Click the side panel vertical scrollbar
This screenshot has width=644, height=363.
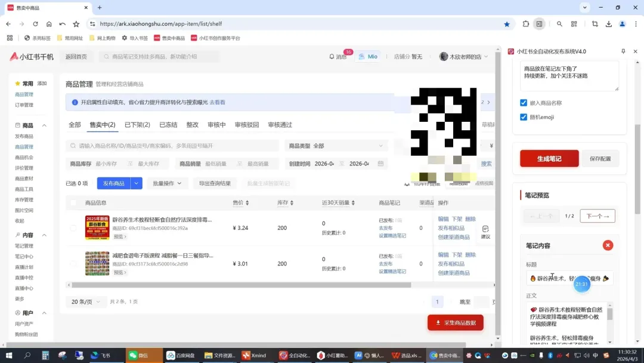pos(637,168)
